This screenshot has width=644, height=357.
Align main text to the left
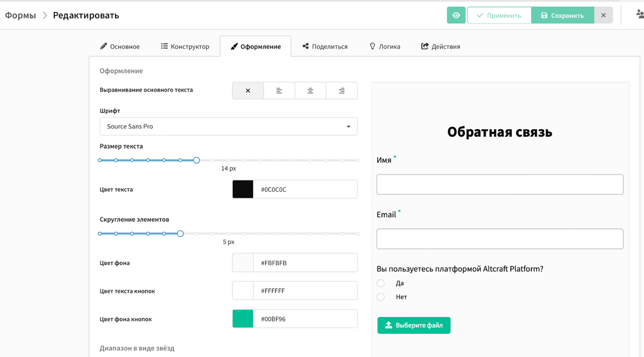click(279, 91)
